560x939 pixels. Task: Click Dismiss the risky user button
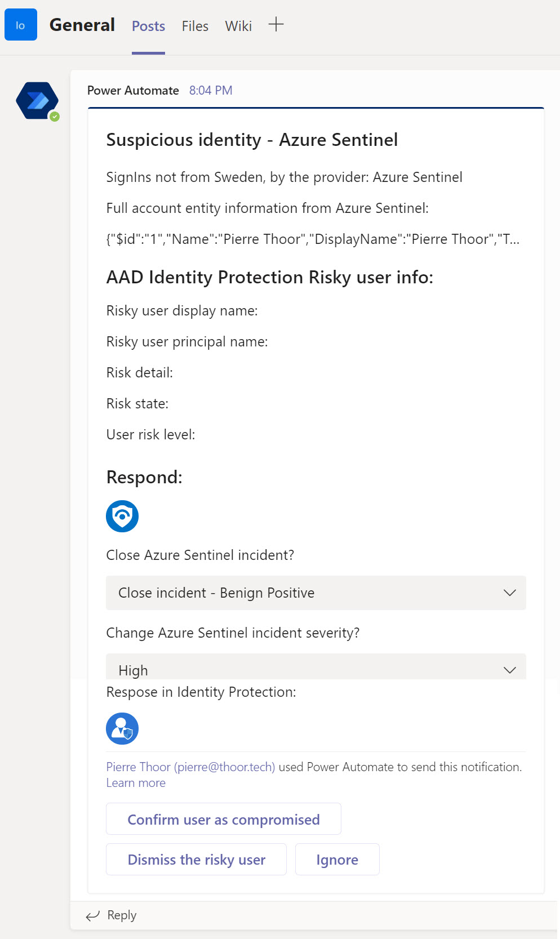coord(196,860)
